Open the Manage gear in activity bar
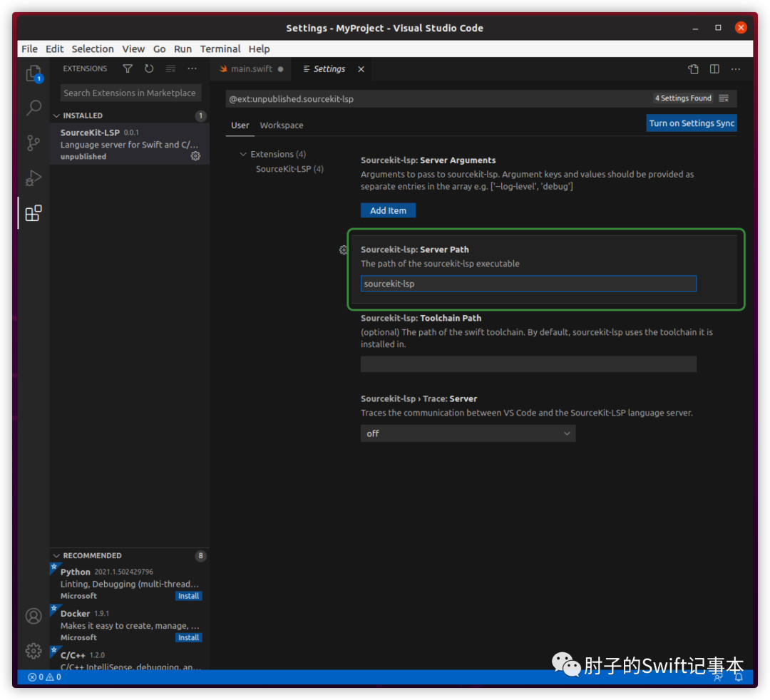This screenshot has height=700, width=770. click(34, 650)
